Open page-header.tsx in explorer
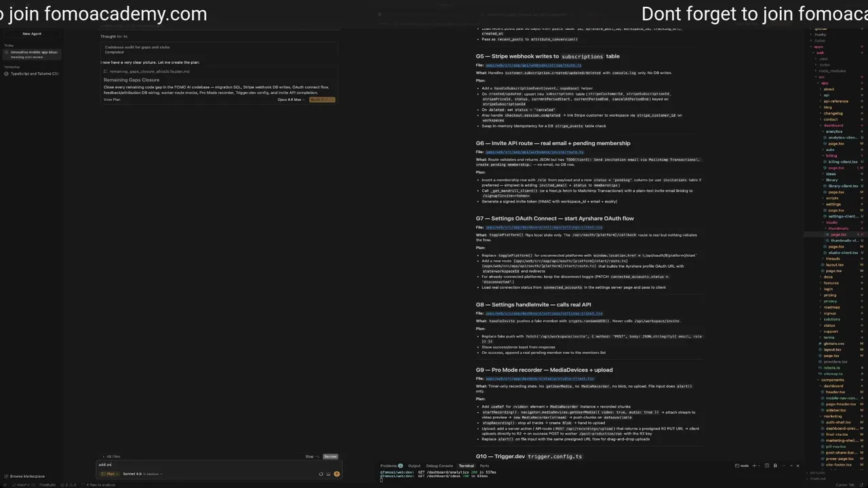 click(840, 404)
